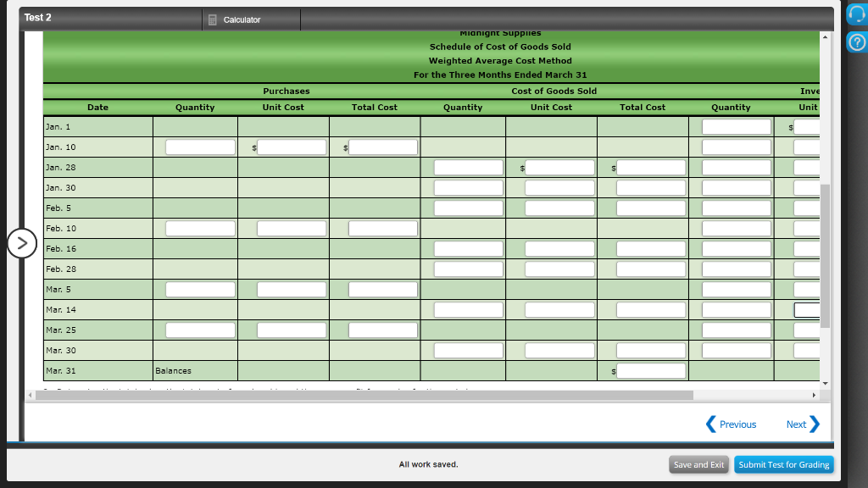Click the Jan. 10 Purchases Quantity input field
Image resolution: width=868 pixels, height=488 pixels.
[x=199, y=146]
